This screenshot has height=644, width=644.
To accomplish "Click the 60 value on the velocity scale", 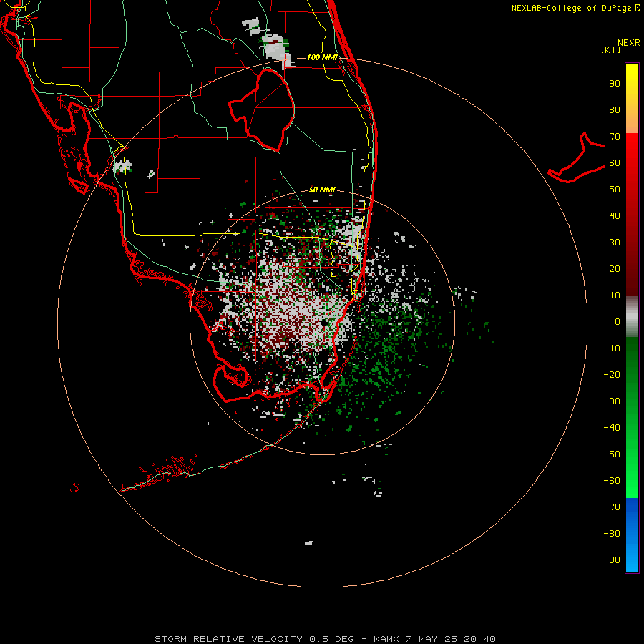I will pyautogui.click(x=615, y=163).
